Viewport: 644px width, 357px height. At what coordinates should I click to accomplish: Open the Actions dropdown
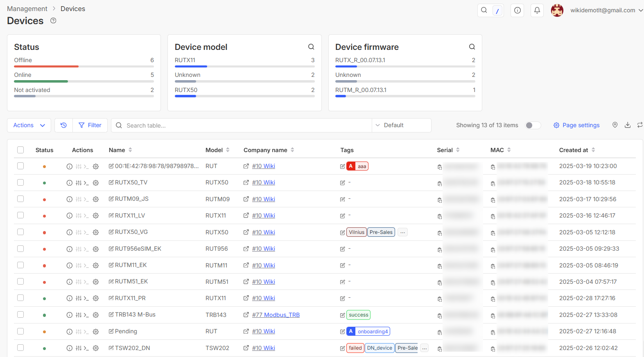pos(29,125)
